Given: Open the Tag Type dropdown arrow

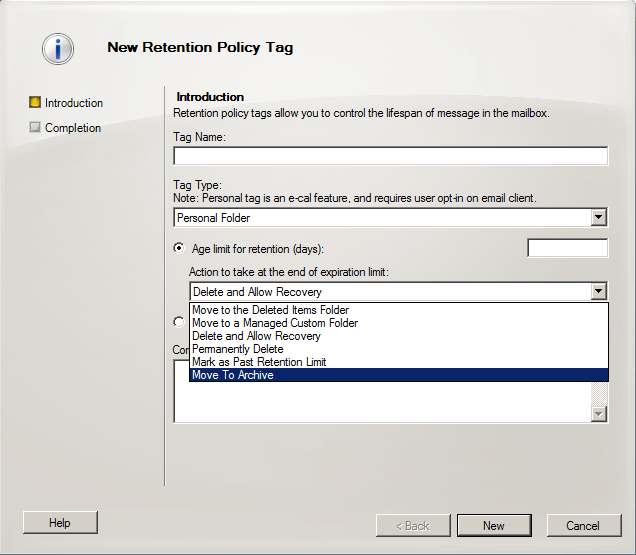Looking at the screenshot, I should tap(598, 217).
